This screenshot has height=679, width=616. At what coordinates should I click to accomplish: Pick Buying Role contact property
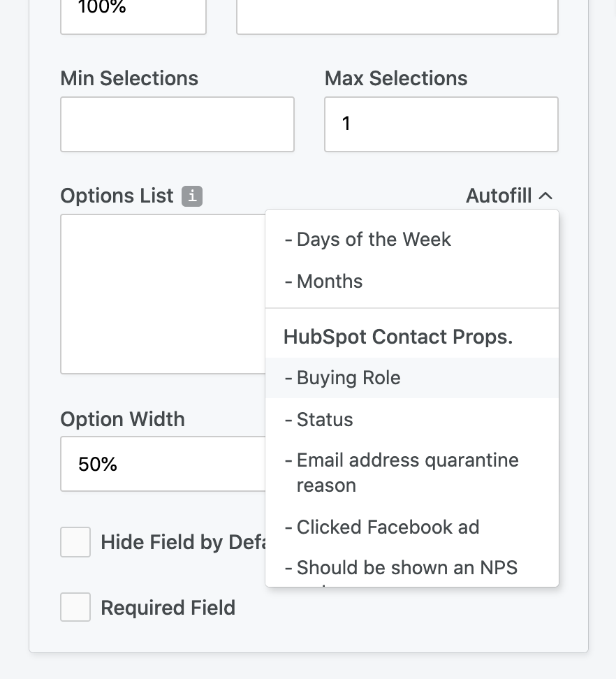[411, 378]
